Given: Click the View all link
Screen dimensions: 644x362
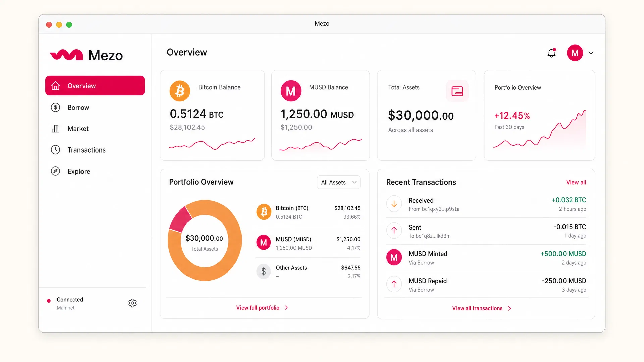Looking at the screenshot, I should pos(576,182).
